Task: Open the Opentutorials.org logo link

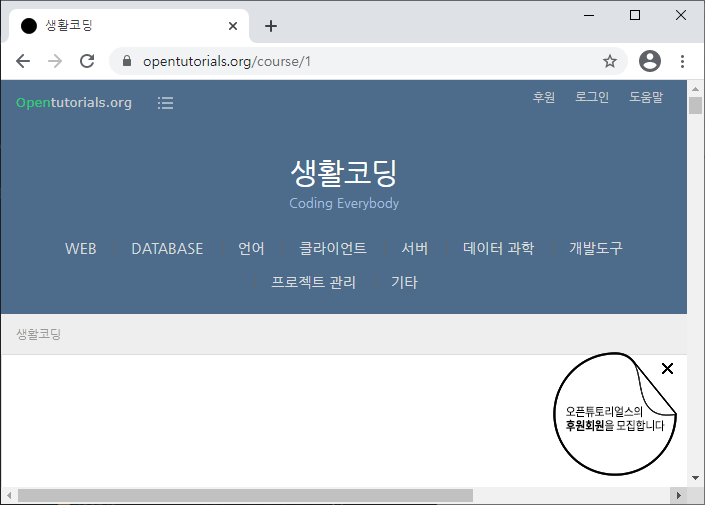Action: pyautogui.click(x=74, y=103)
